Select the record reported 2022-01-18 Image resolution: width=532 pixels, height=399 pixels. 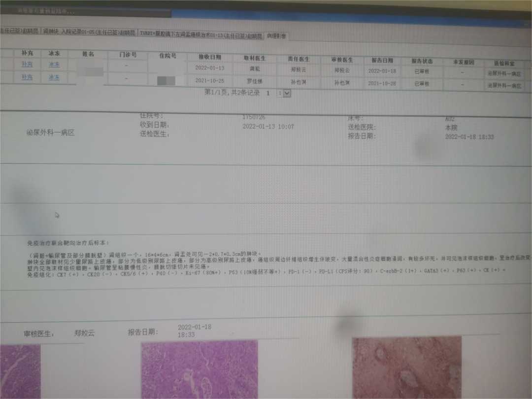(x=265, y=69)
